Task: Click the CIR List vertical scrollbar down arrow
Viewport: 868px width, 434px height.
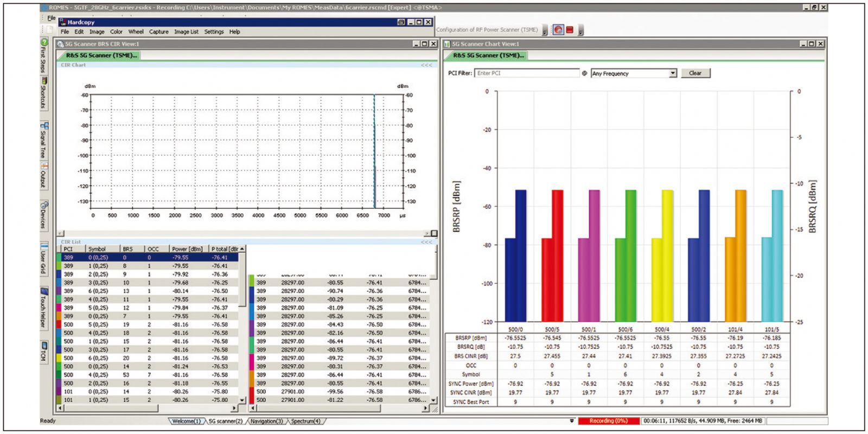Action: [242, 399]
